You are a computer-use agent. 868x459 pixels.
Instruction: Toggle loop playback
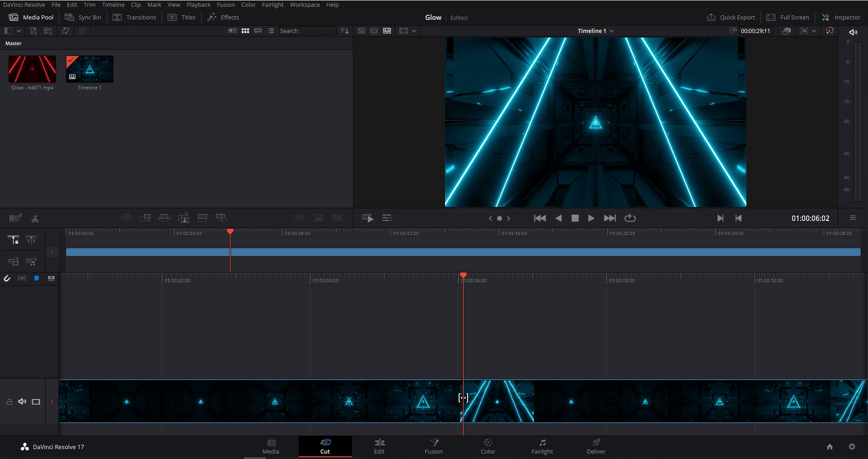pyautogui.click(x=630, y=218)
